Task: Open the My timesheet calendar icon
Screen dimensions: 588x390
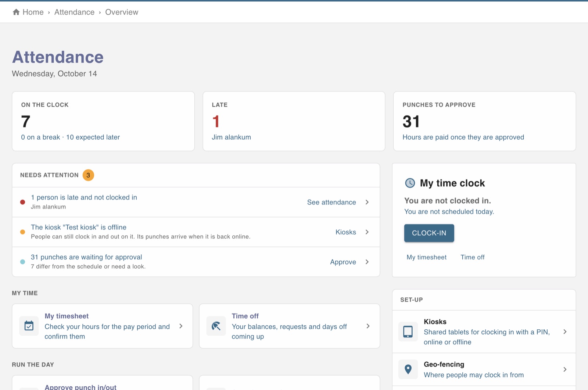Action: click(x=29, y=326)
